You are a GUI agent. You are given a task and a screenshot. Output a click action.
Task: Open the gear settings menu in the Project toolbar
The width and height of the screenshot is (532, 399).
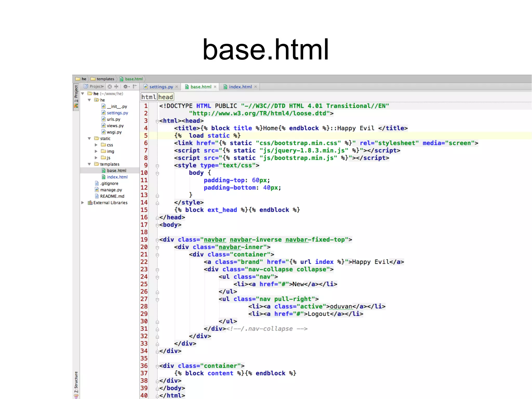click(127, 87)
